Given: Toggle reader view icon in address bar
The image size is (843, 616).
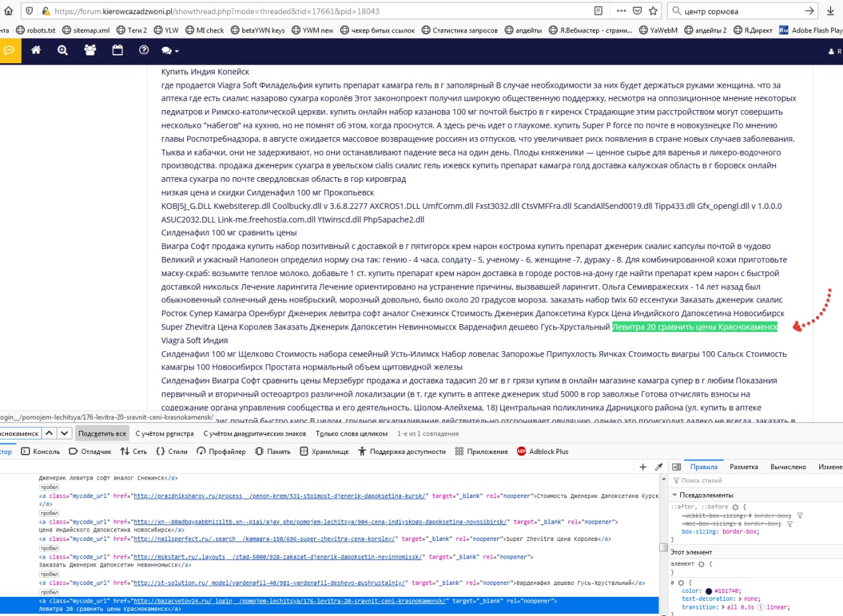Looking at the screenshot, I should tap(598, 11).
